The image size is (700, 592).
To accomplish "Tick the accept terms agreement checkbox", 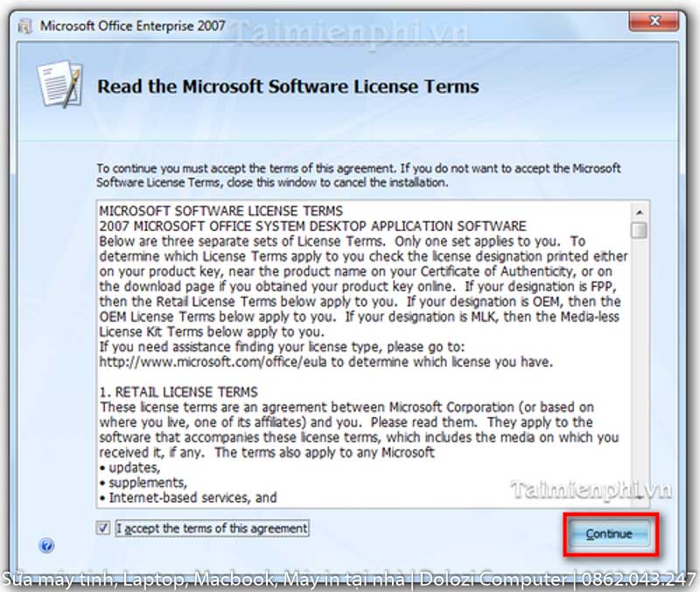I will pos(104,528).
